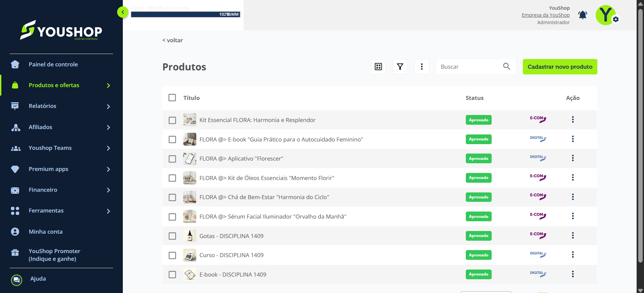Check the E-book - DISCIPLINA 1409 row
Image resolution: width=644 pixels, height=293 pixels.
[x=172, y=275]
